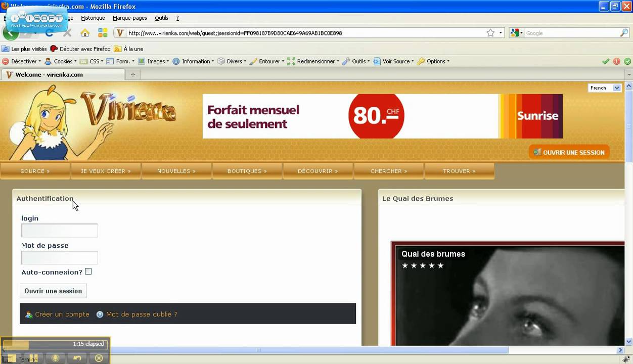Open the Outils menu in the menu bar
The image size is (633, 364).
(x=162, y=18)
